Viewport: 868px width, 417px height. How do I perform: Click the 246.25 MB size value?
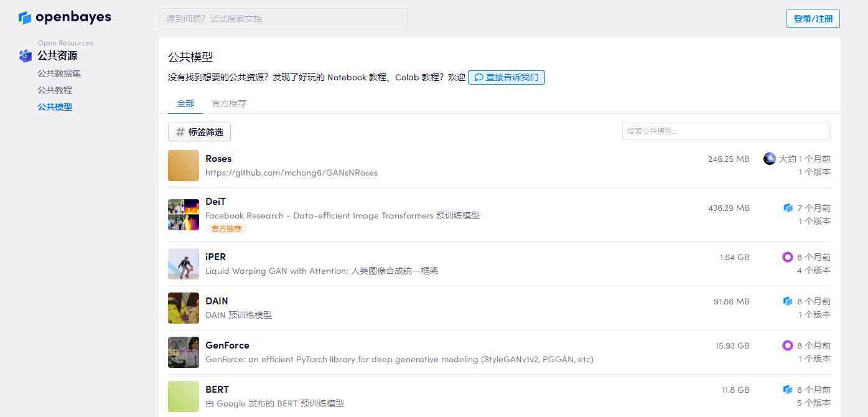729,159
